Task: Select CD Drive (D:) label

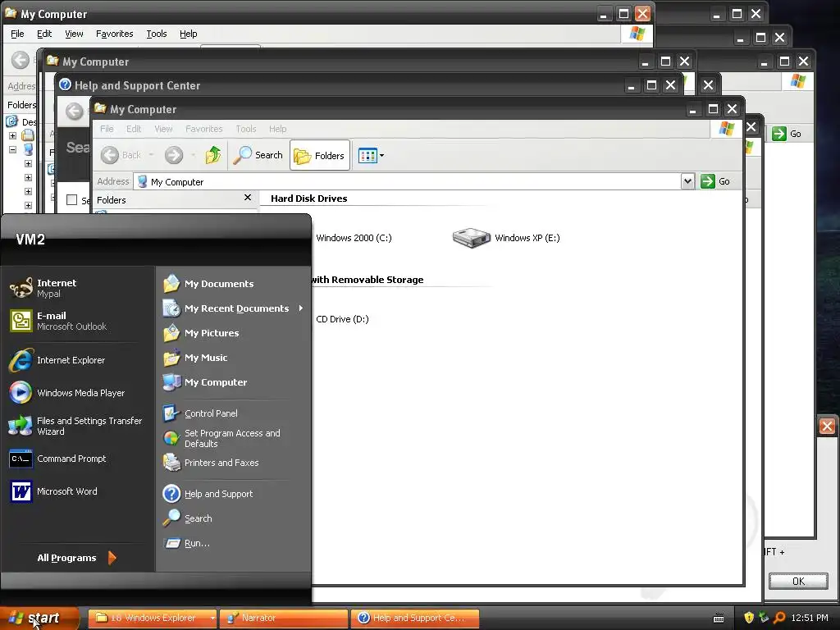Action: click(342, 319)
